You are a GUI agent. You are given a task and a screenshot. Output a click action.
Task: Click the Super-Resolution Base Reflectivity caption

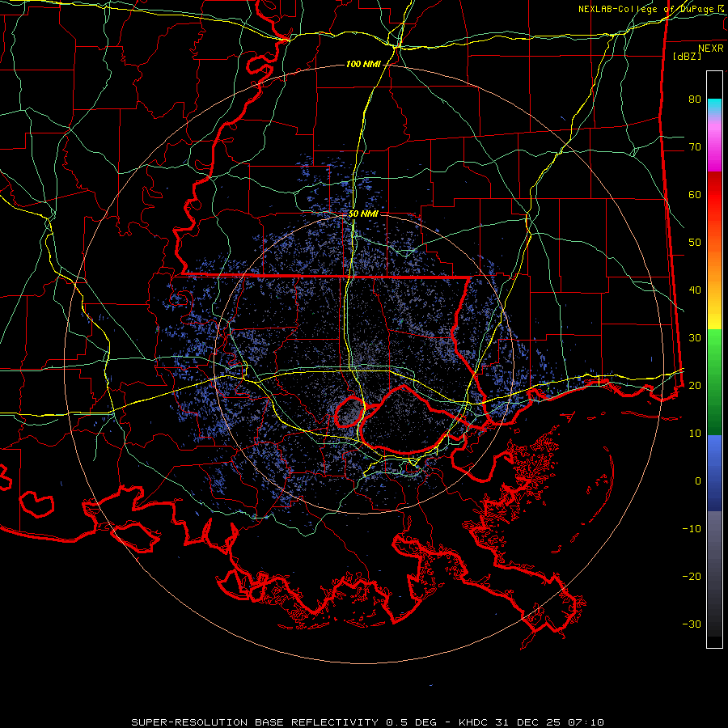[x=255, y=722]
